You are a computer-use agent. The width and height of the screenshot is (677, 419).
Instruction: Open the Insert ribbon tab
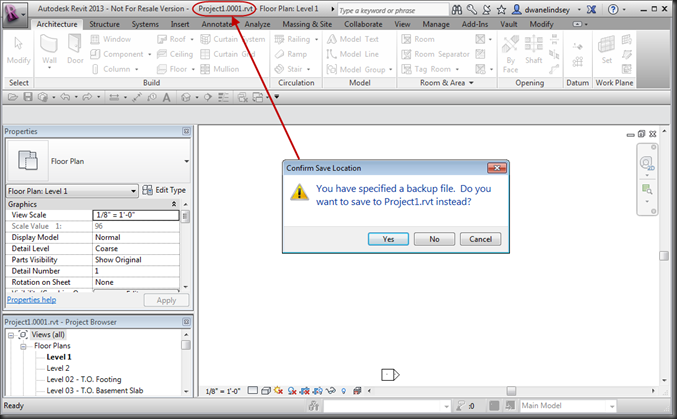point(180,24)
